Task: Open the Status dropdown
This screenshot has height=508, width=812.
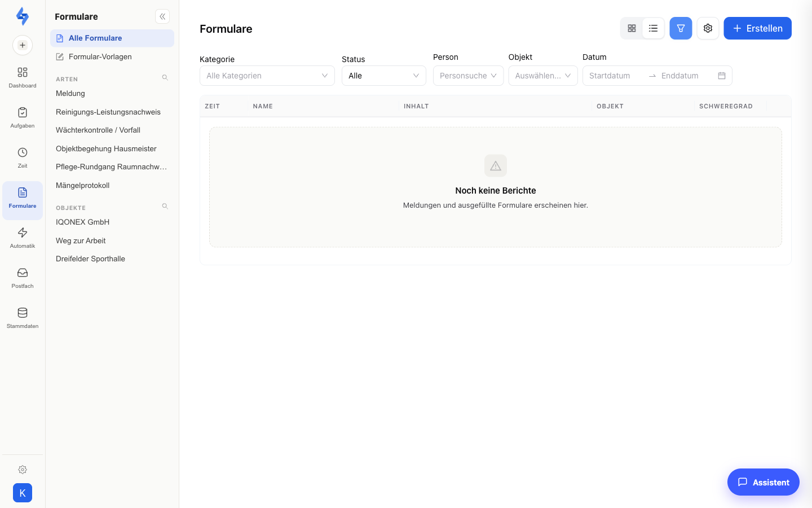Action: click(384, 76)
